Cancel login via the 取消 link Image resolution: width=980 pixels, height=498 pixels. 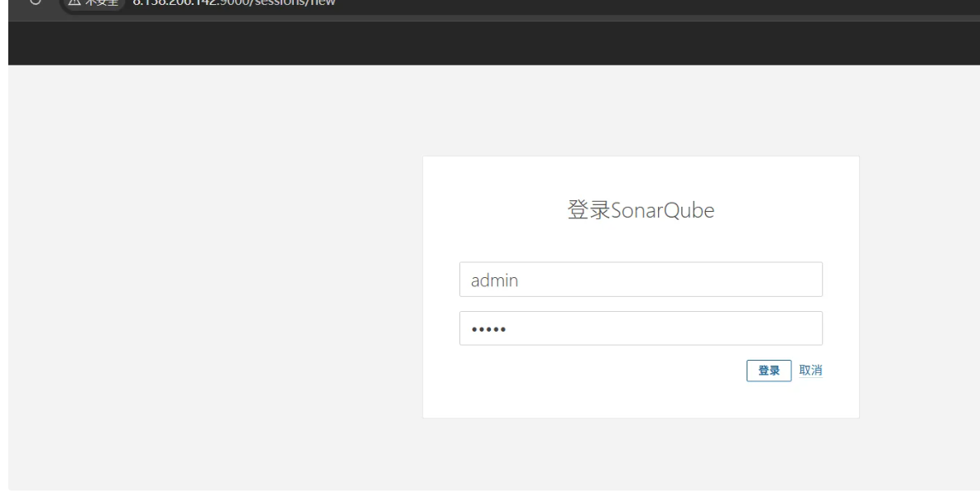[x=810, y=370]
